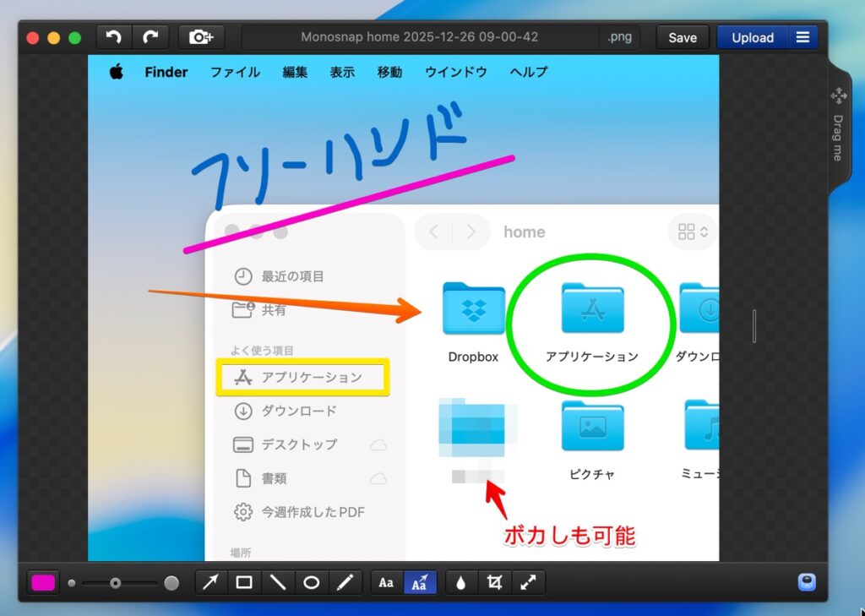The width and height of the screenshot is (865, 616).
Task: Select the Line drawing tool
Action: click(277, 582)
